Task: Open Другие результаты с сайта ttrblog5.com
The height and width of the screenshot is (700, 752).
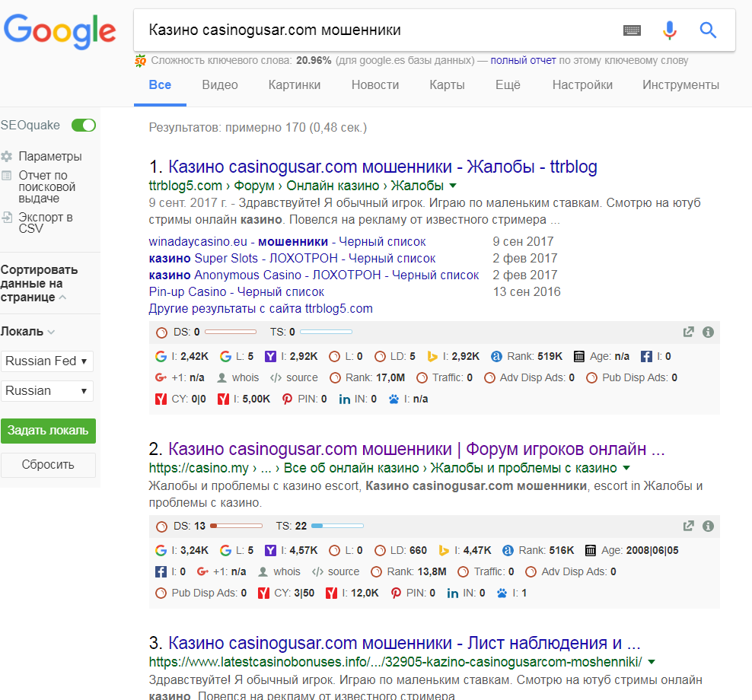Action: click(260, 308)
